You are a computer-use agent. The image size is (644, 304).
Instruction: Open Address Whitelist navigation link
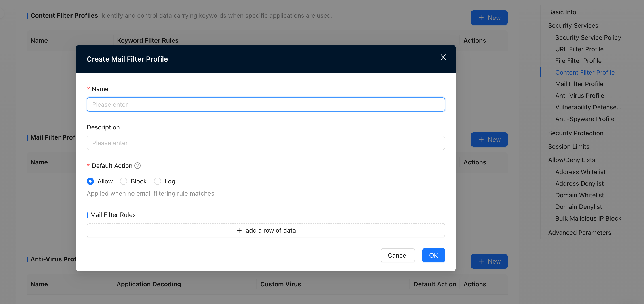coord(580,172)
